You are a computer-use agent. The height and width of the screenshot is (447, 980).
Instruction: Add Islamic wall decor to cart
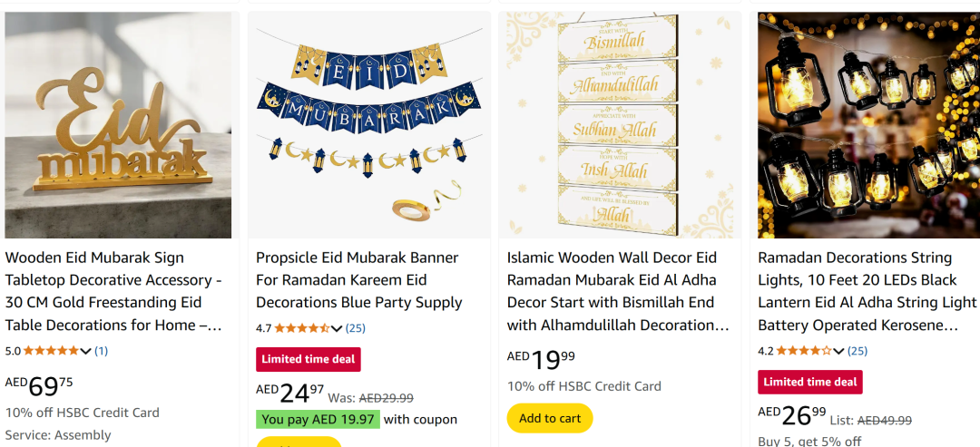(549, 418)
